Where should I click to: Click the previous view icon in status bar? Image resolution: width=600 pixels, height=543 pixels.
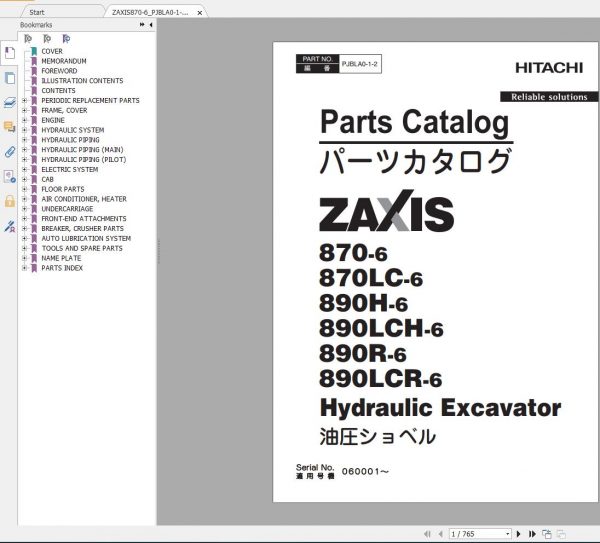[x=547, y=534]
